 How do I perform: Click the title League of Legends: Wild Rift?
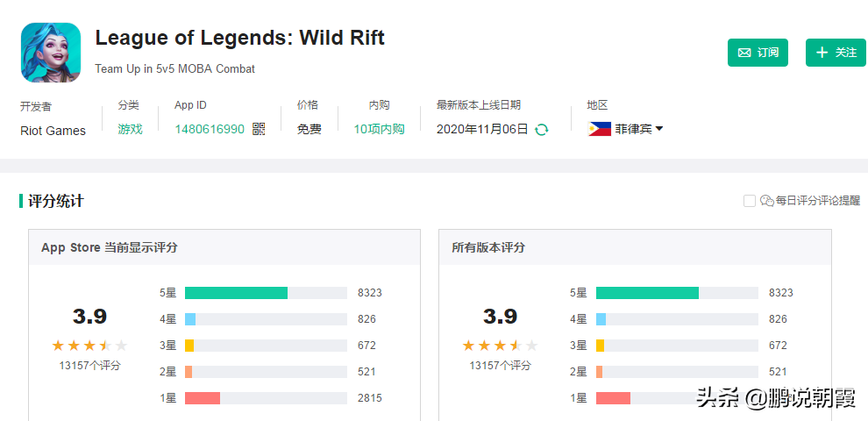(x=239, y=38)
